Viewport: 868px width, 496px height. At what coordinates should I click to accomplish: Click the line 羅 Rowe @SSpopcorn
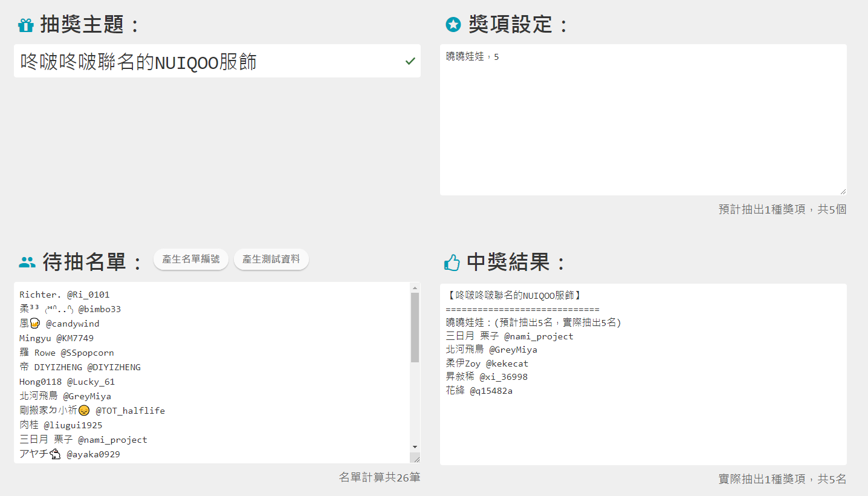point(66,353)
